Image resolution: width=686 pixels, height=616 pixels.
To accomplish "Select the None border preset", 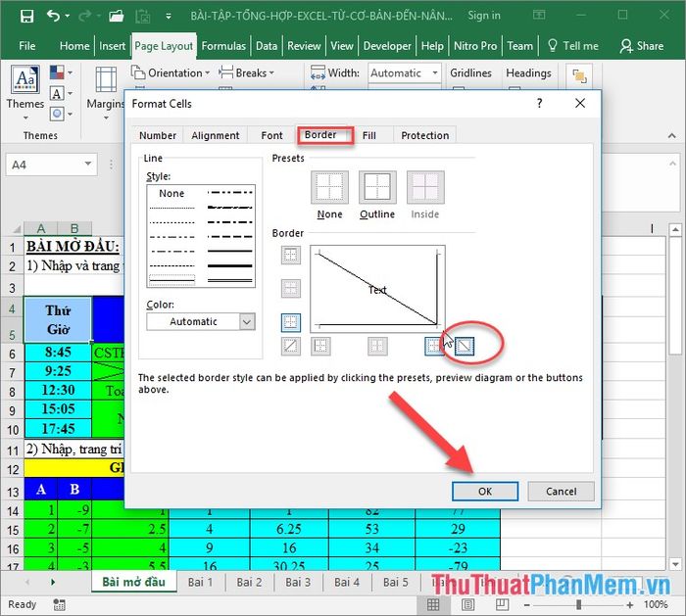I will 329,187.
